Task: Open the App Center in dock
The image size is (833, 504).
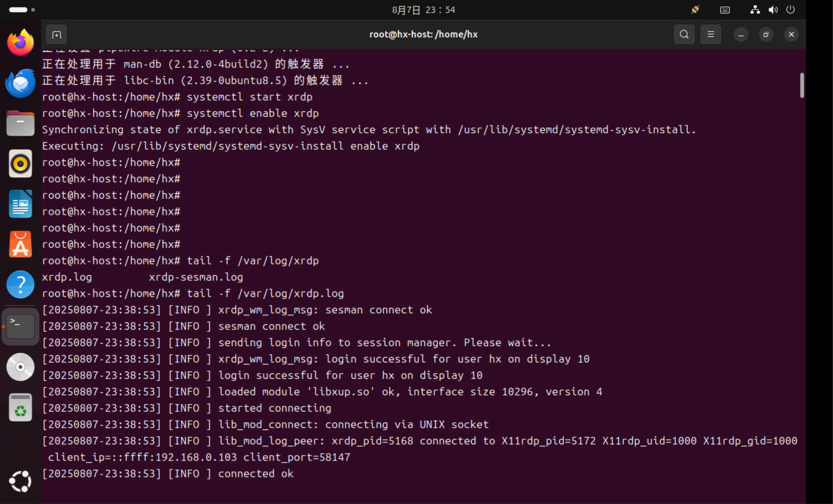Action: [21, 244]
